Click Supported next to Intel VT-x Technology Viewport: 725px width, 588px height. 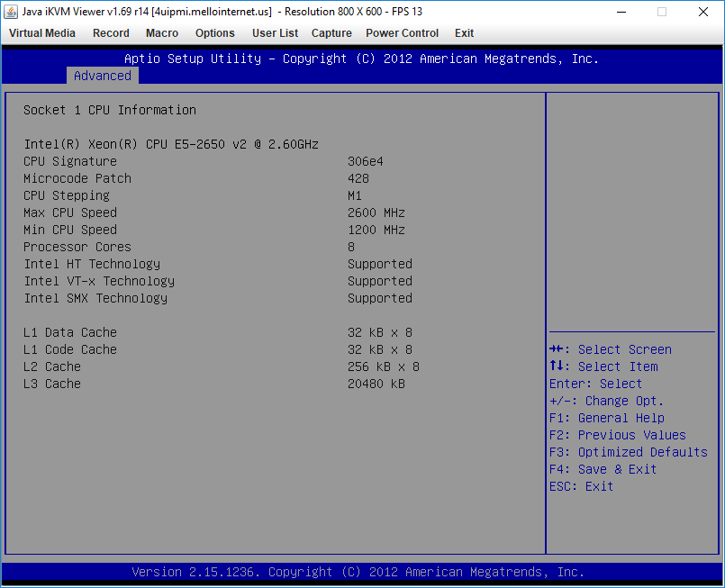(380, 281)
